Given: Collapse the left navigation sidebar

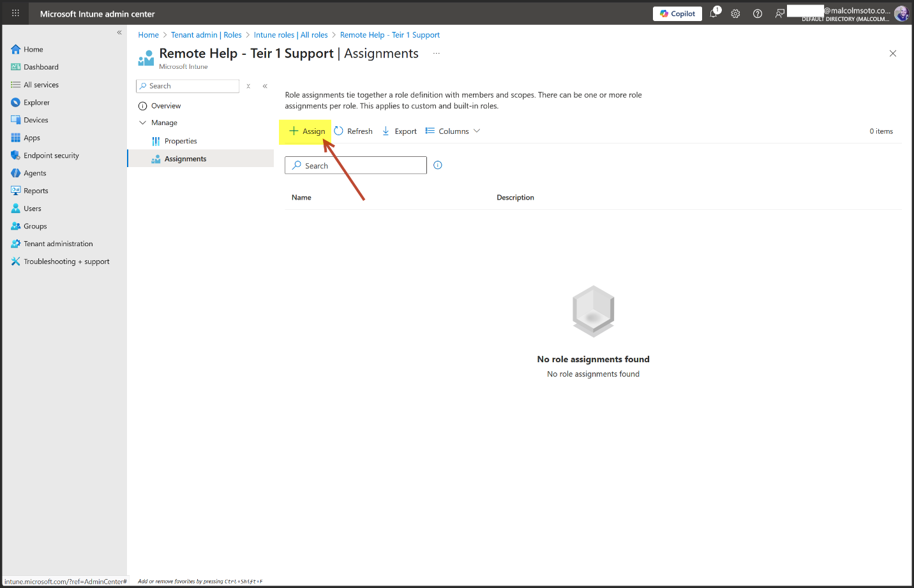Looking at the screenshot, I should [119, 33].
